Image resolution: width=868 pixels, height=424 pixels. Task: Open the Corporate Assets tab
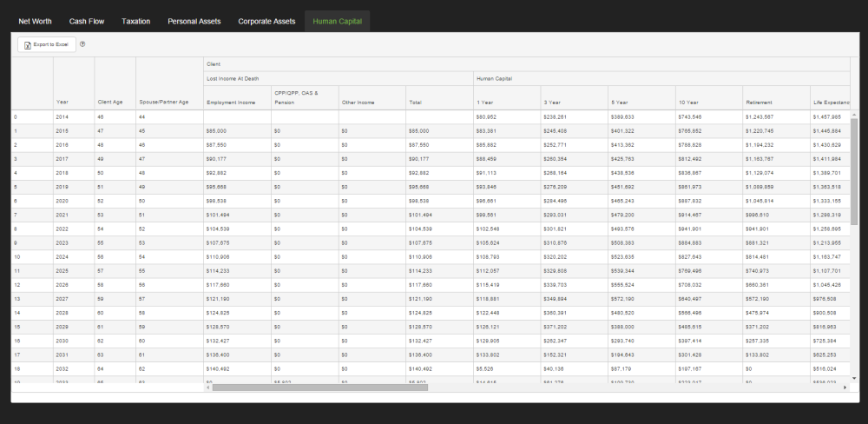click(266, 21)
